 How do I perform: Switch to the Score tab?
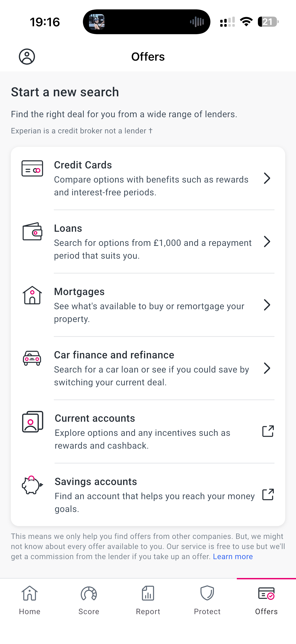pos(89,600)
